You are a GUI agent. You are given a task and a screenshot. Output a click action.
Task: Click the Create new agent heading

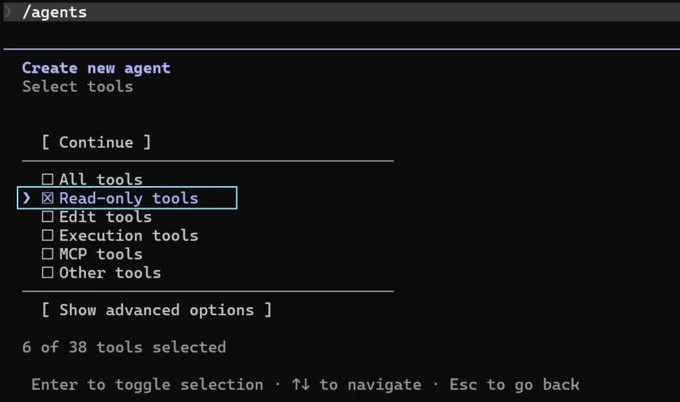pyautogui.click(x=96, y=68)
